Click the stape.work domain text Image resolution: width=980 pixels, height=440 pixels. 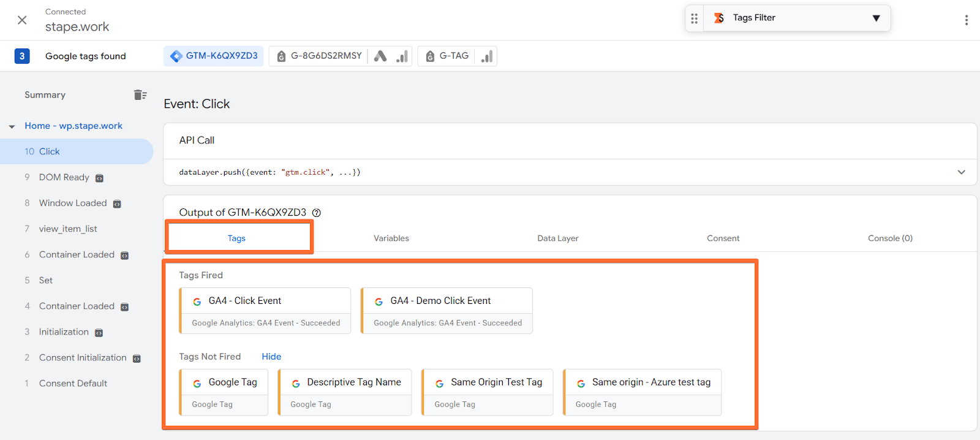(77, 27)
